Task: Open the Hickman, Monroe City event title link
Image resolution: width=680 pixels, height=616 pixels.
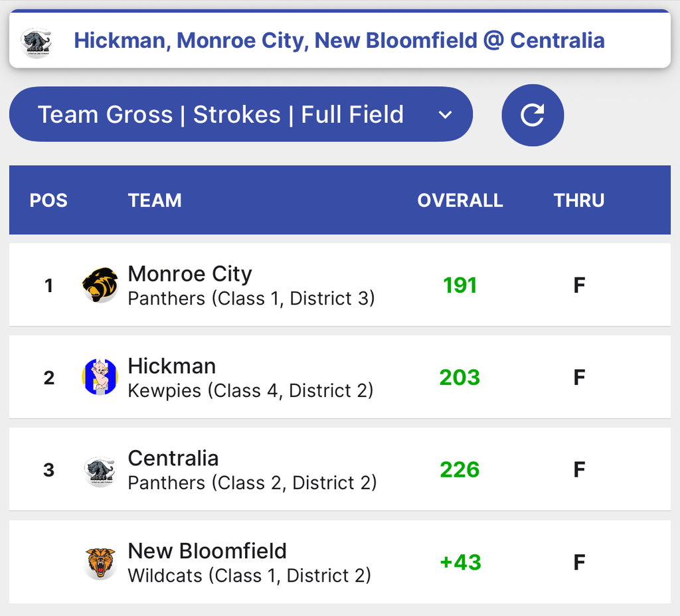Action: coord(339,40)
